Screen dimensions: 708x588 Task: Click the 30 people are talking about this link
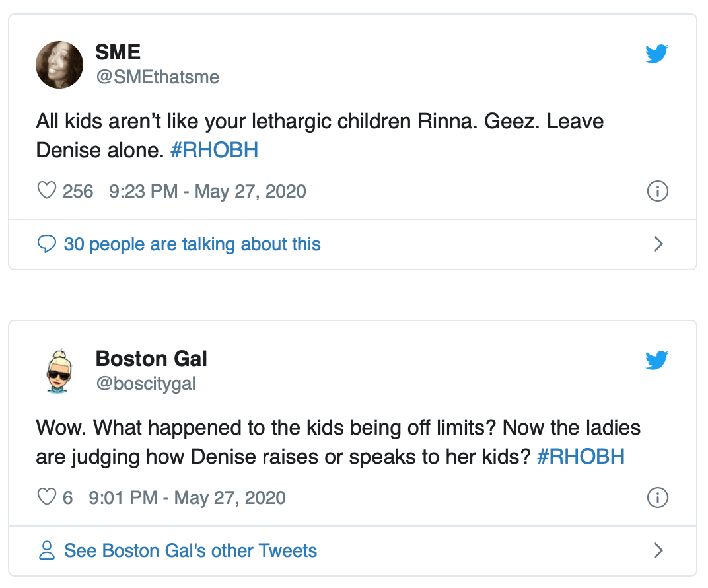click(x=192, y=244)
